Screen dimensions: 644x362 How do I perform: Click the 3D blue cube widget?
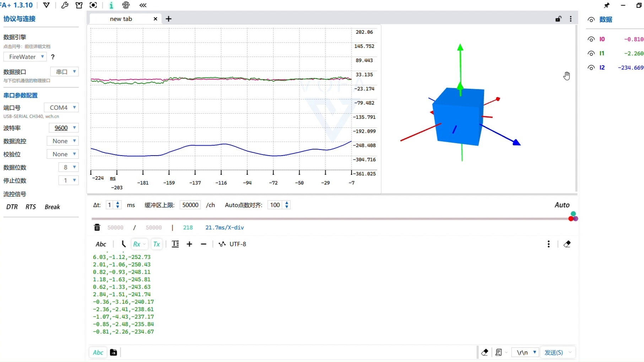coord(459,117)
